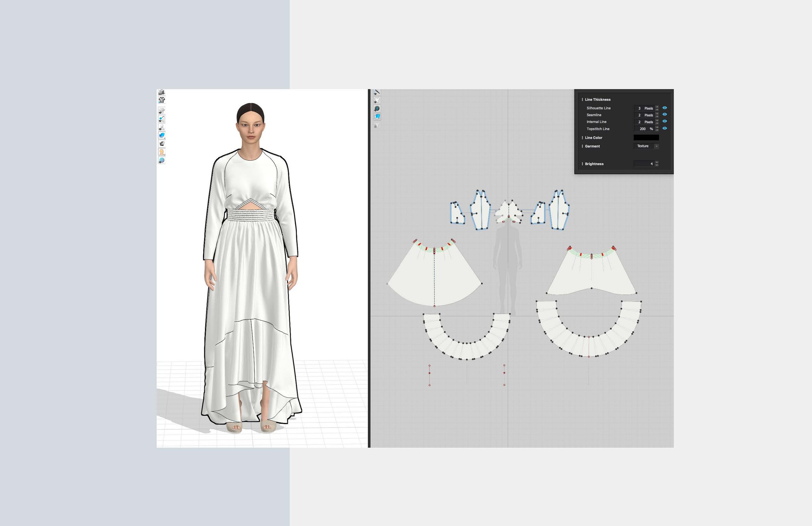Screen dimensions: 812x526
Task: Click the Seamline pixel value field
Action: [644, 115]
